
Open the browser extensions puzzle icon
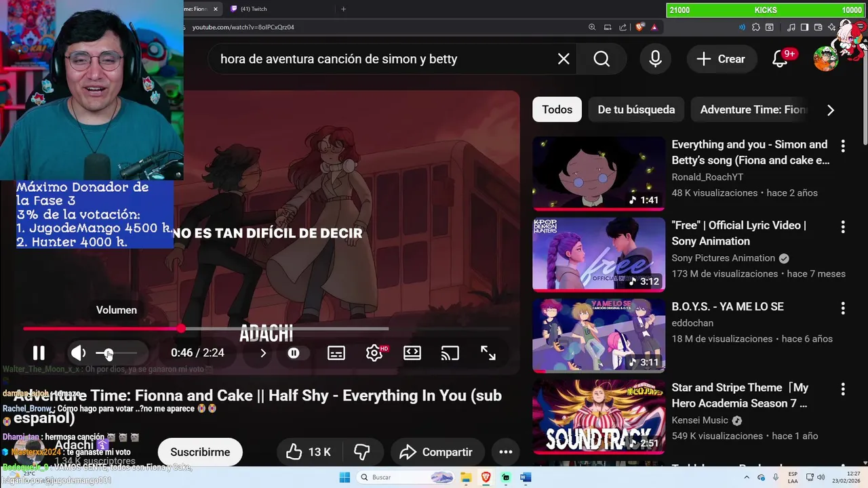(756, 27)
